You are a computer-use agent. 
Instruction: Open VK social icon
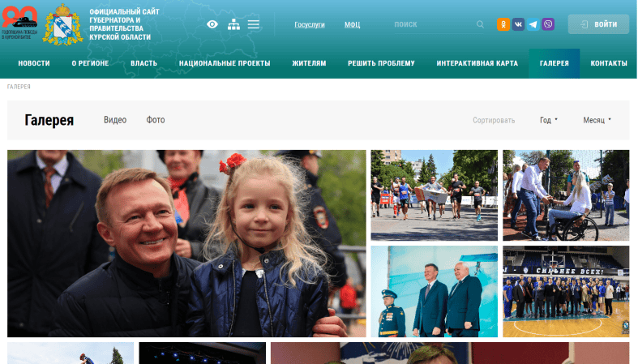pos(518,24)
